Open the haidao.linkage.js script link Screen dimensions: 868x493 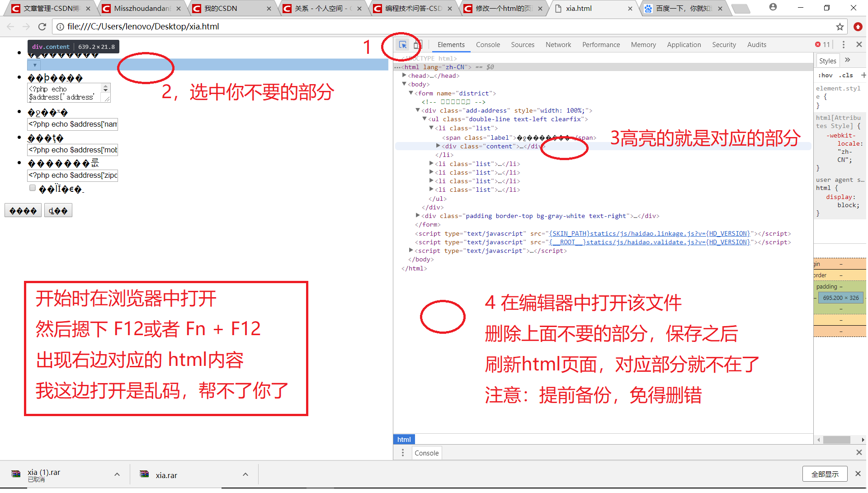click(x=649, y=233)
